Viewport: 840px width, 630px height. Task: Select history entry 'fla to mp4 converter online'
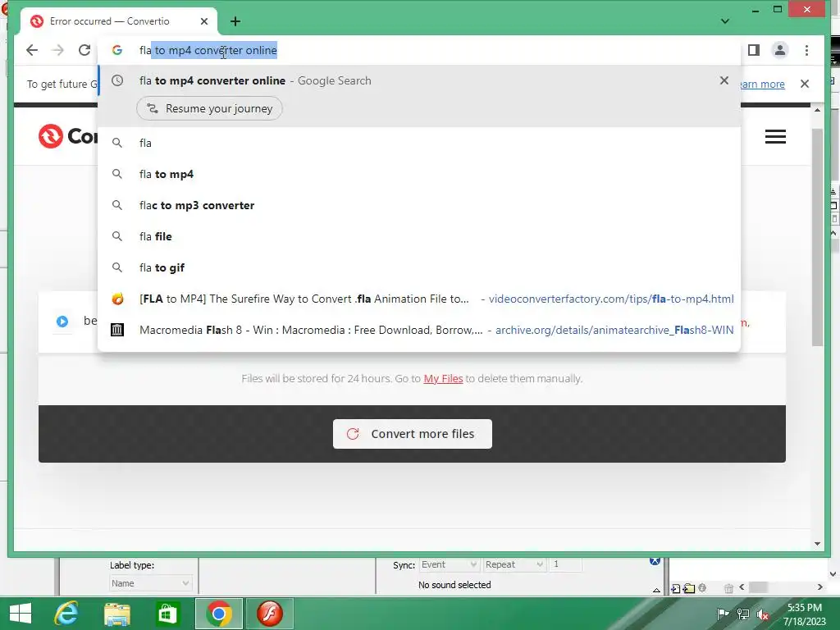point(419,80)
